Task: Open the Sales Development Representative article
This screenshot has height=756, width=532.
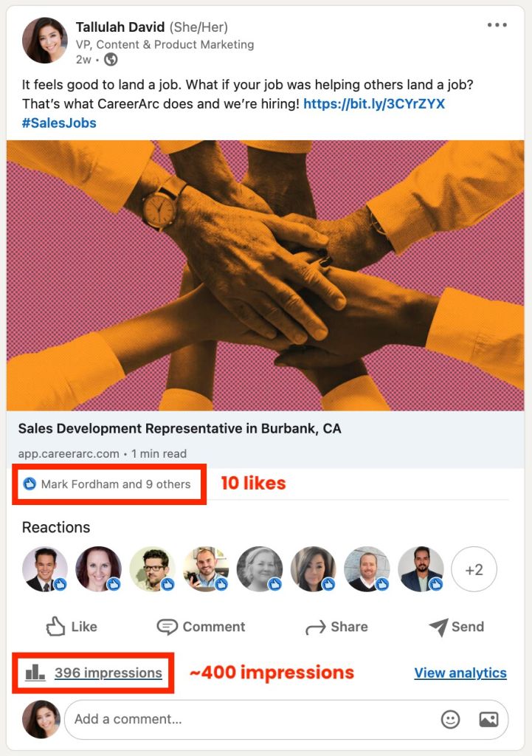Action: click(x=182, y=428)
